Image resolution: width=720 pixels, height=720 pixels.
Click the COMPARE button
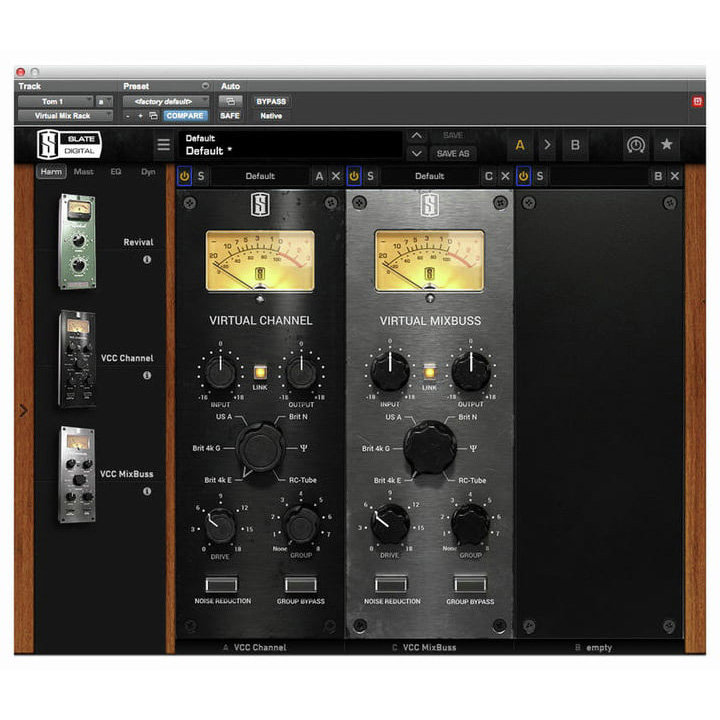pos(185,116)
